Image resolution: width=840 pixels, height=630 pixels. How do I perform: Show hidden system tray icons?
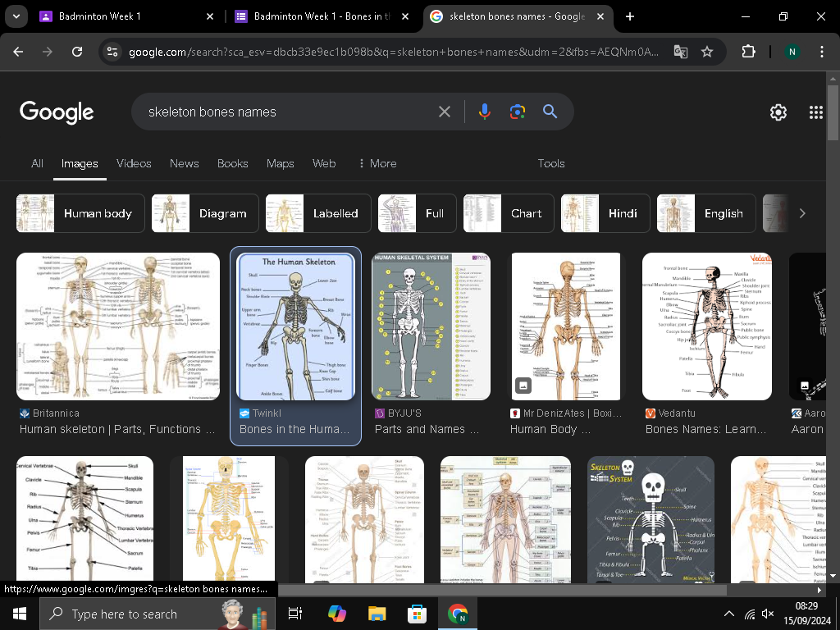click(729, 614)
